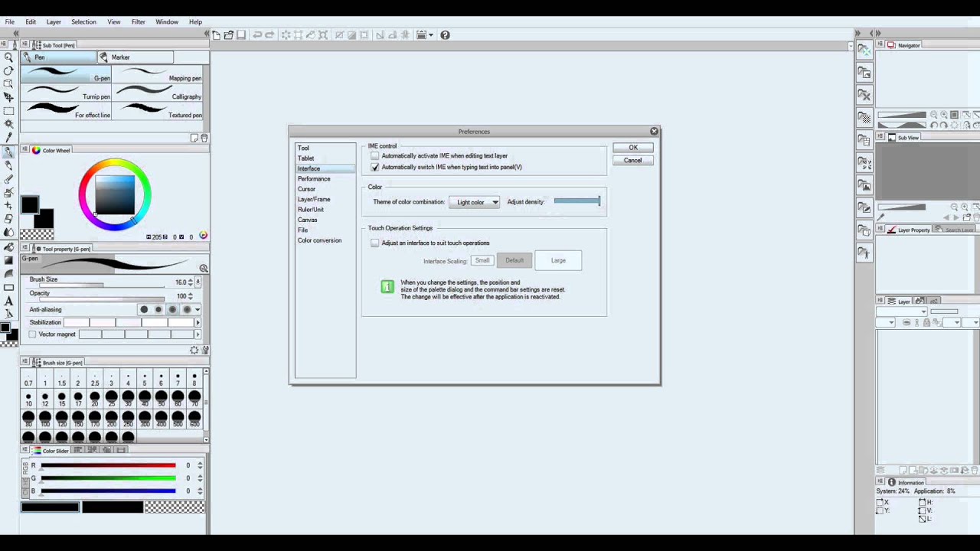Open the Filter menu

coord(138,22)
